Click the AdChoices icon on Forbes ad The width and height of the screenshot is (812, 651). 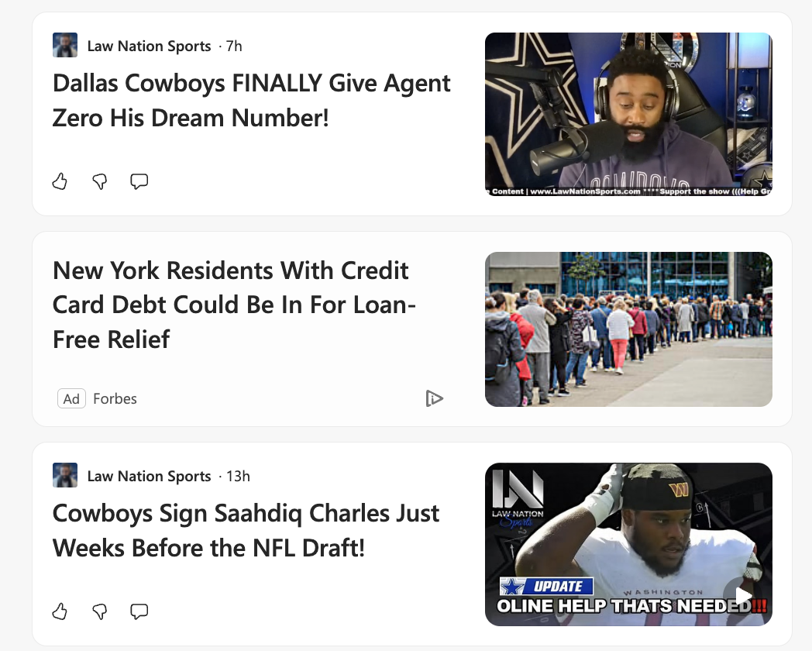(434, 398)
